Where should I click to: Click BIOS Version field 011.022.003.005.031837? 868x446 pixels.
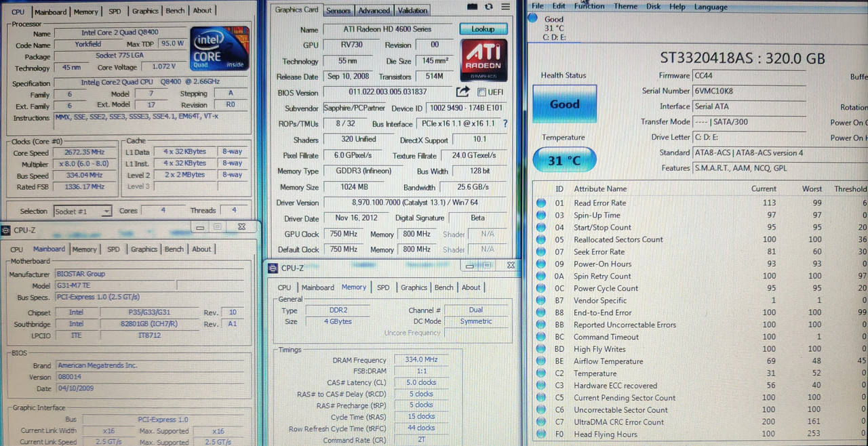pos(389,92)
